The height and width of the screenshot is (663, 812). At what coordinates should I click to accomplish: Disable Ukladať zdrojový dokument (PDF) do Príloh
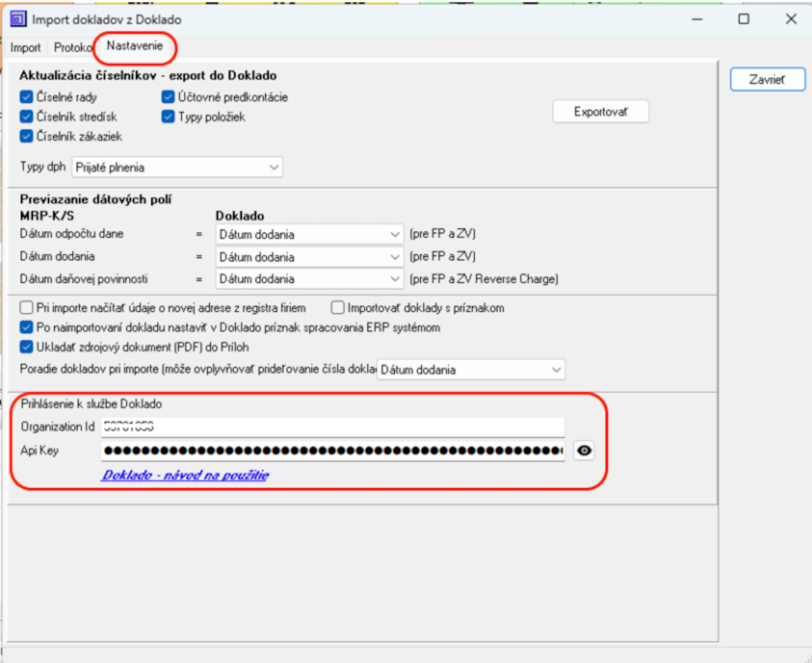26,347
